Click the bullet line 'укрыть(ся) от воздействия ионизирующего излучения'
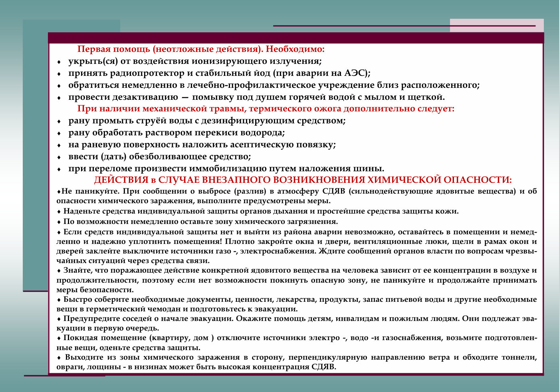This screenshot has width=559, height=392. [195, 61]
